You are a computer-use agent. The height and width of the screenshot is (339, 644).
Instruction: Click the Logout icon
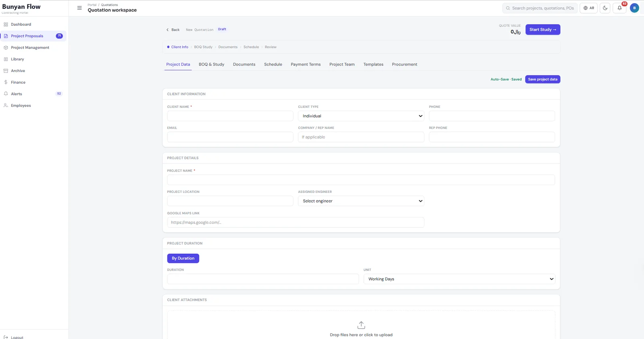click(x=6, y=337)
